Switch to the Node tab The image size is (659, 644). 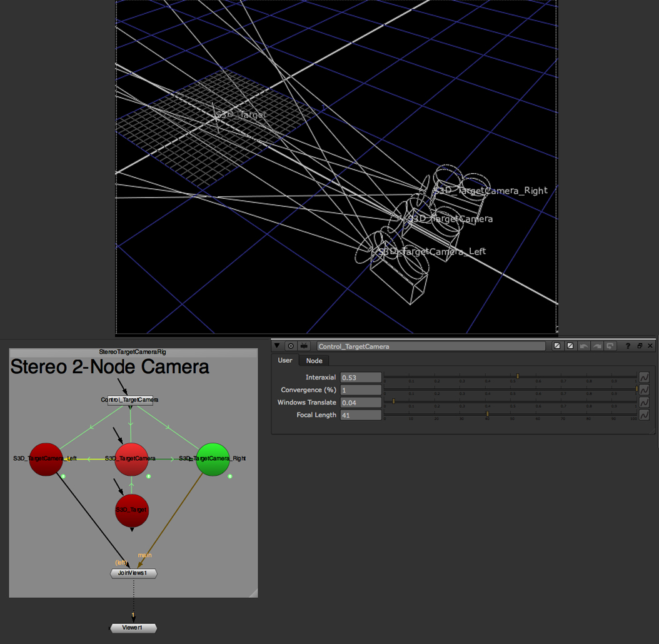tap(314, 361)
